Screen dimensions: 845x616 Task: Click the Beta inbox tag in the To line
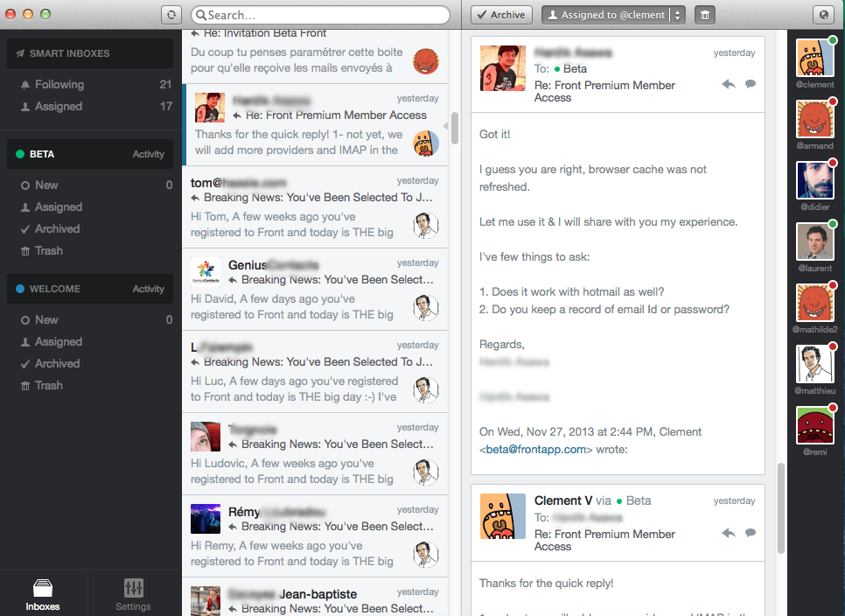[x=570, y=69]
